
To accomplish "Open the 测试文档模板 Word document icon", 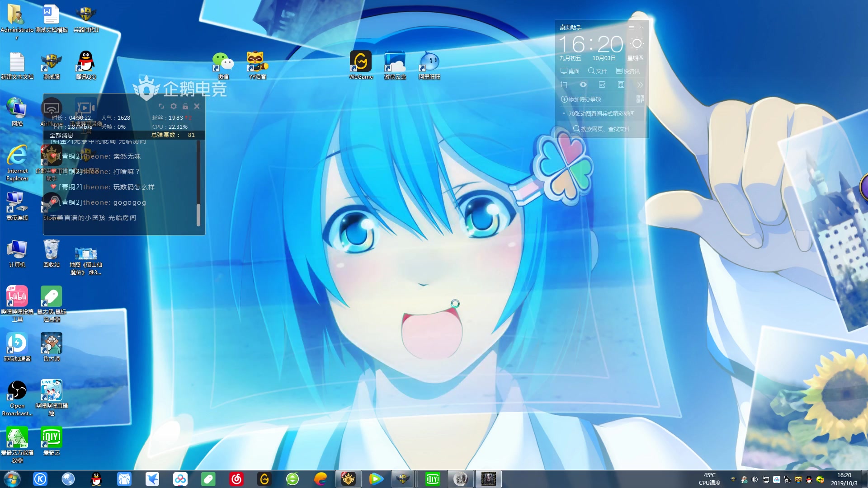I will tap(52, 19).
